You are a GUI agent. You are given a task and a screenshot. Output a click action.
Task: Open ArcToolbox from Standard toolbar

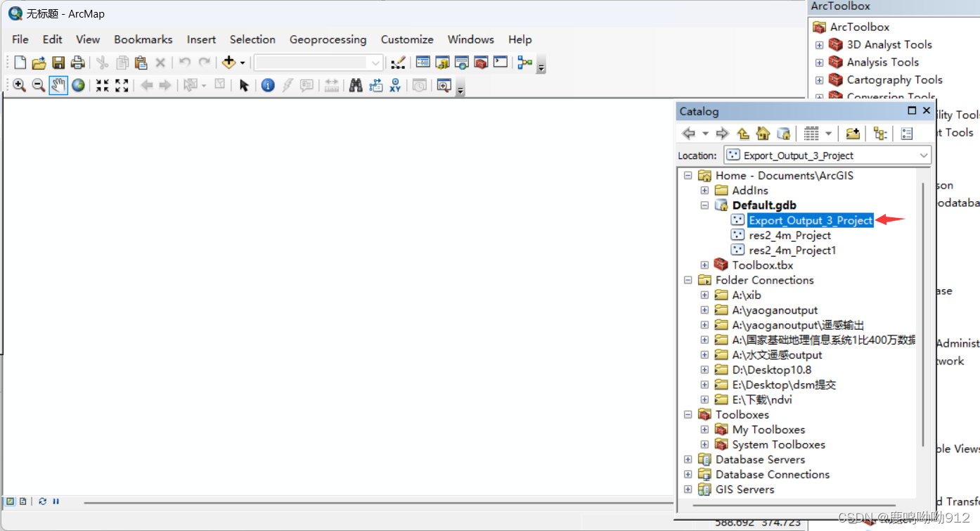coord(481,63)
